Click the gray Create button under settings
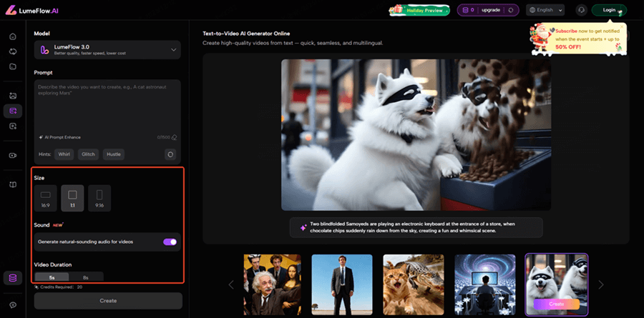The image size is (644, 318). pos(108,301)
